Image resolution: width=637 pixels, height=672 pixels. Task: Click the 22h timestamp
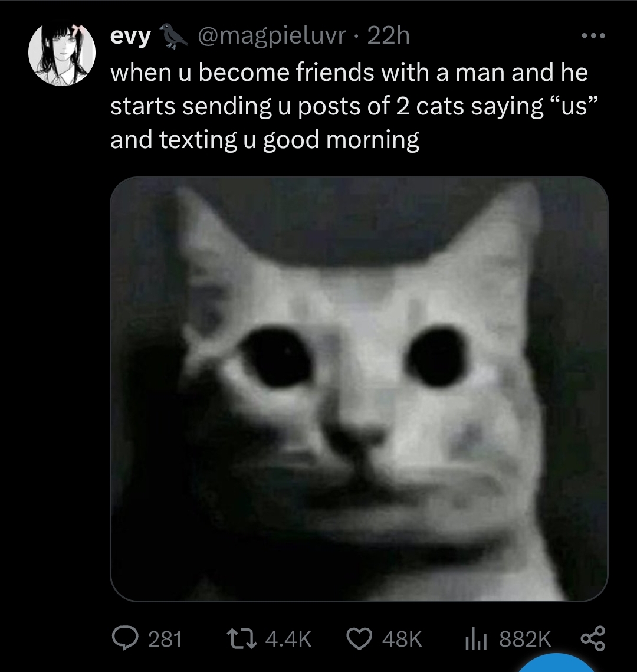[x=389, y=35]
